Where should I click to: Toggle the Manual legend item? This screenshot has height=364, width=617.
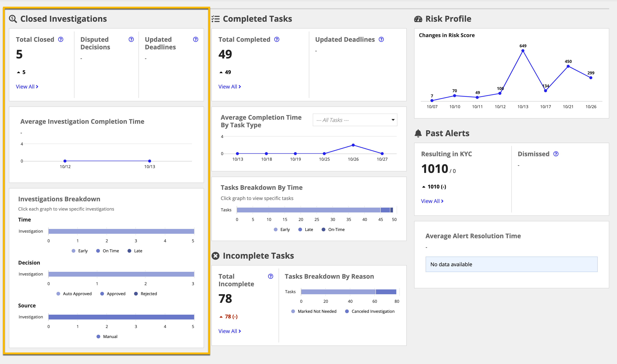[x=107, y=337]
